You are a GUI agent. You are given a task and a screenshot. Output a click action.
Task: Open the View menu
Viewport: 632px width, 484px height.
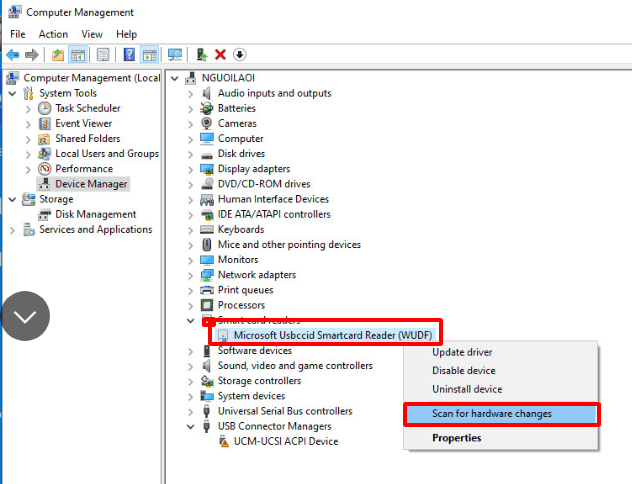coord(92,34)
